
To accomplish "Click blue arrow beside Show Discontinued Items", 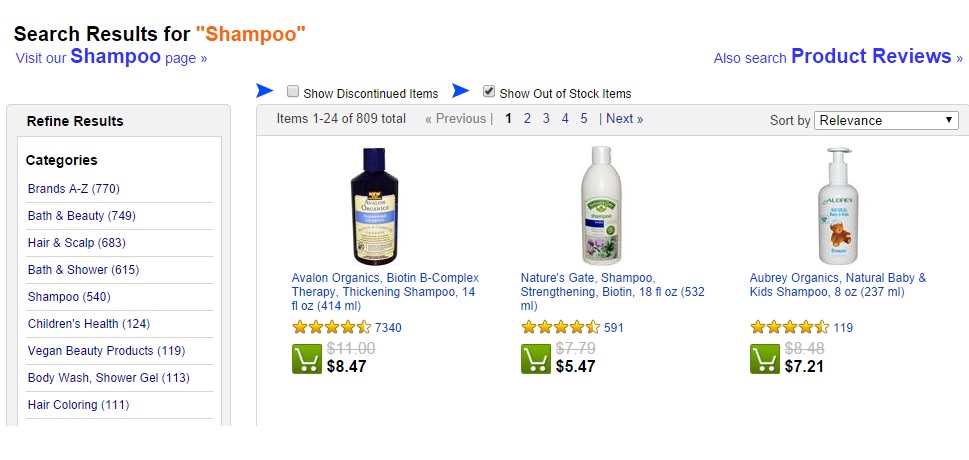I will pyautogui.click(x=264, y=91).
